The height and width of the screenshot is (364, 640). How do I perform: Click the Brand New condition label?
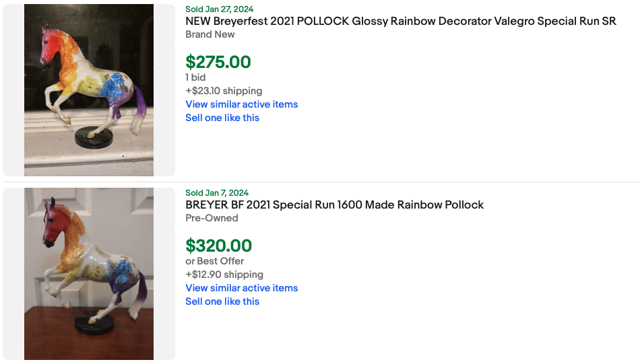[x=210, y=34]
